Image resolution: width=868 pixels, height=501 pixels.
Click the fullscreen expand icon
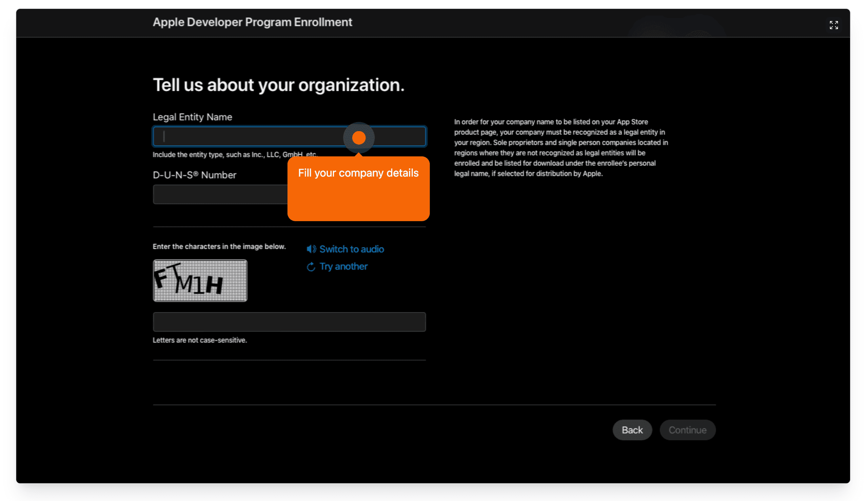(833, 25)
